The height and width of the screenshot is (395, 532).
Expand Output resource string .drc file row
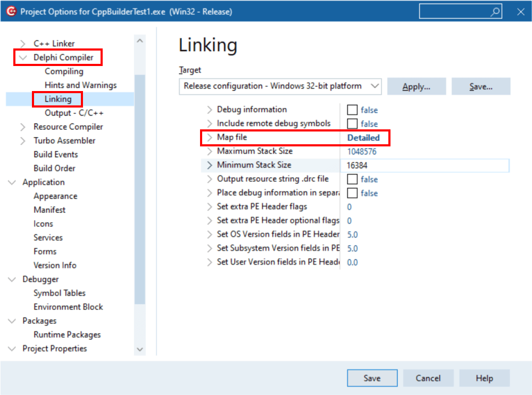(x=210, y=179)
